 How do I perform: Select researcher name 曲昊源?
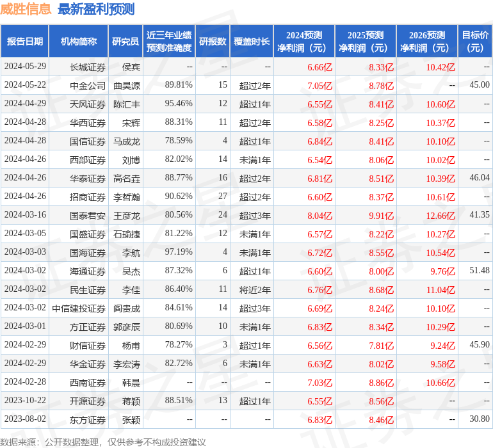point(127,86)
